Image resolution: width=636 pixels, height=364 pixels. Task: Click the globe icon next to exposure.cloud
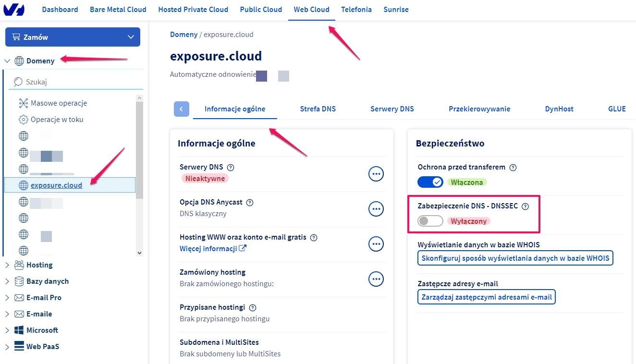pyautogui.click(x=23, y=185)
